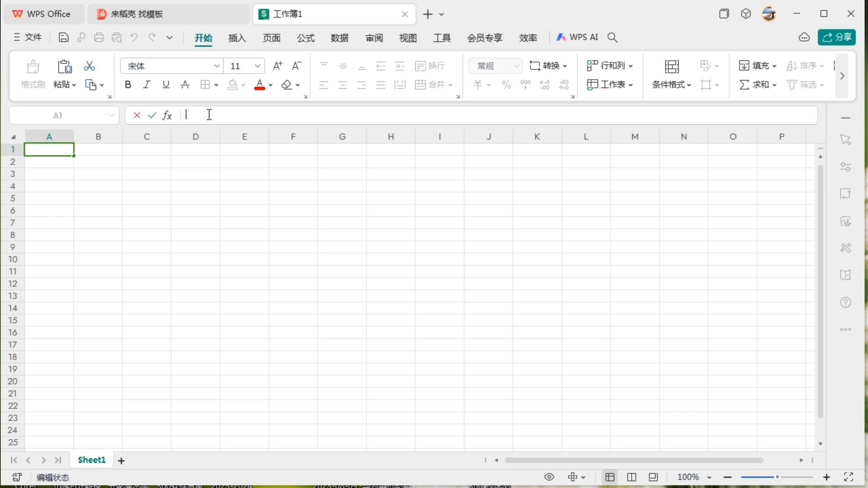Expand the 行和列 rows and columns menu
This screenshot has height=488, width=868.
click(x=610, y=66)
